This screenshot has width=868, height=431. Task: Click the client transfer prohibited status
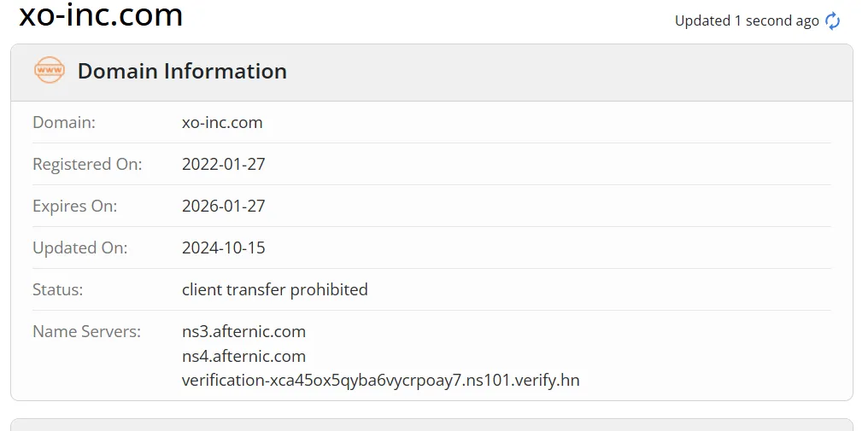coord(274,289)
